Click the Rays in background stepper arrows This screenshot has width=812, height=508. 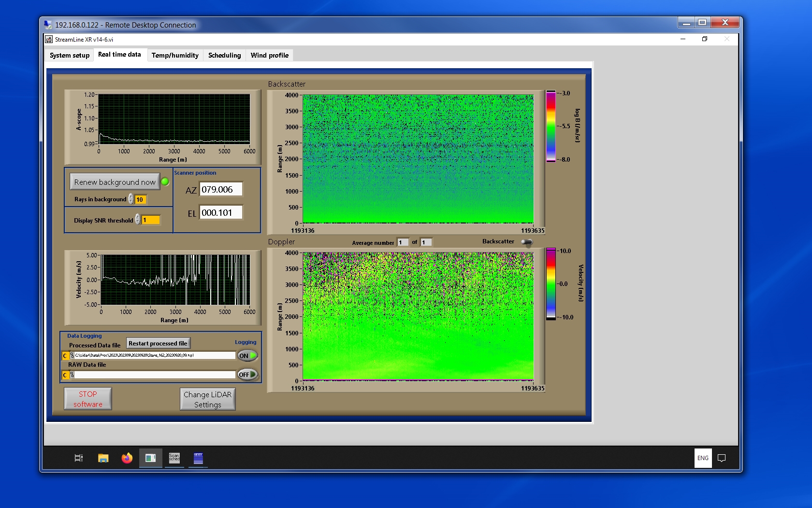(x=131, y=199)
